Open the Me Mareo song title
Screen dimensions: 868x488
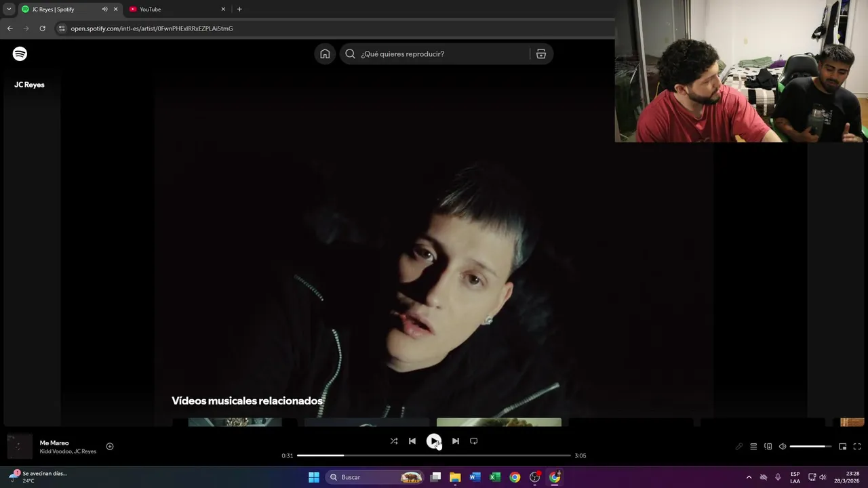click(x=54, y=443)
